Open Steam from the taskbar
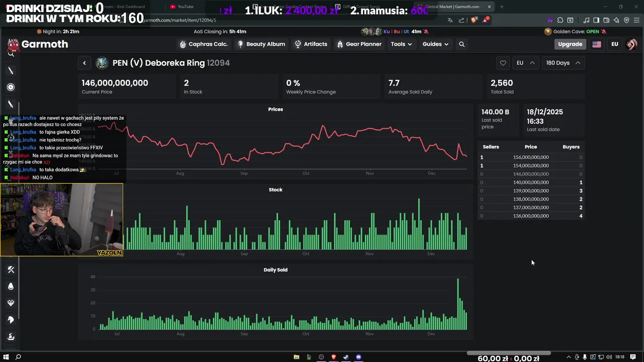Screen dimensions: 644x362 point(346,357)
